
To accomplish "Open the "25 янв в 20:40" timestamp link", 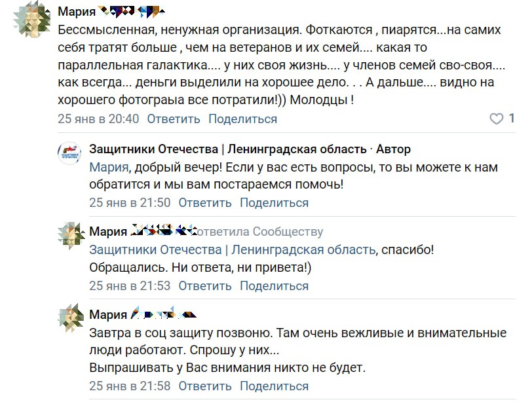I will (x=98, y=119).
